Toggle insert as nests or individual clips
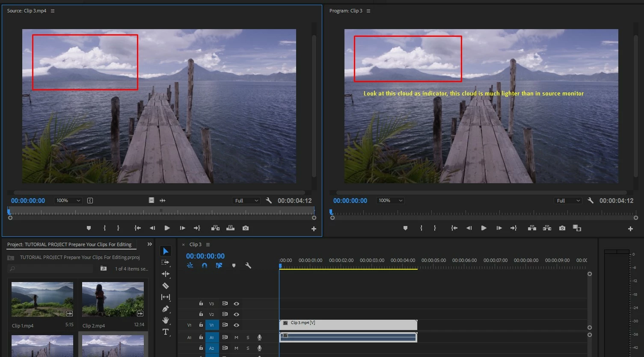Image resolution: width=644 pixels, height=357 pixels. pyautogui.click(x=190, y=265)
